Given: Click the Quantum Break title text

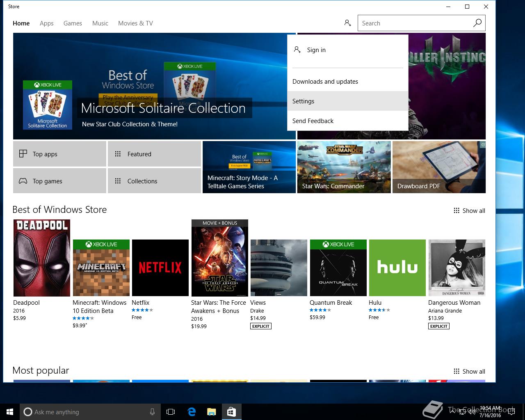Looking at the screenshot, I should (x=331, y=302).
